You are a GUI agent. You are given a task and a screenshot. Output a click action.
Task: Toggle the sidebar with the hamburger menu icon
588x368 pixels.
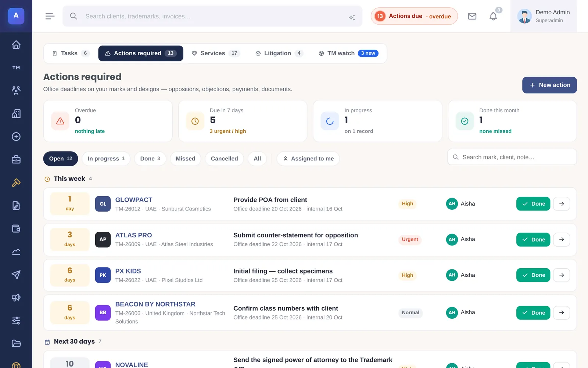[x=50, y=16]
